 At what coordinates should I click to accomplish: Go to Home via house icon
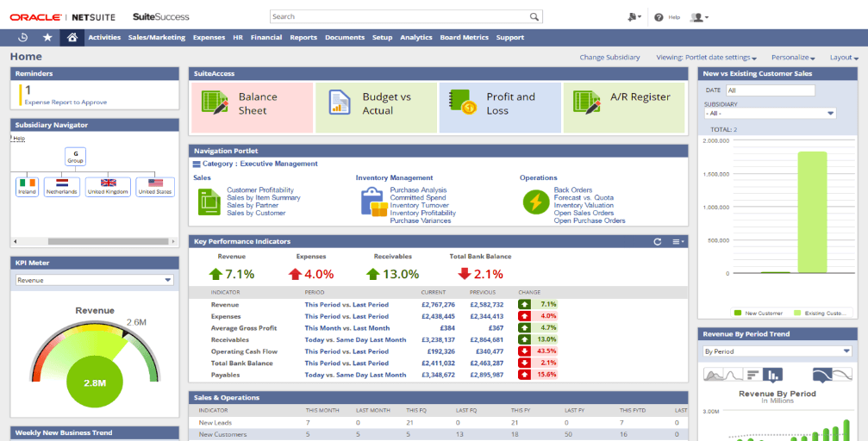point(72,38)
